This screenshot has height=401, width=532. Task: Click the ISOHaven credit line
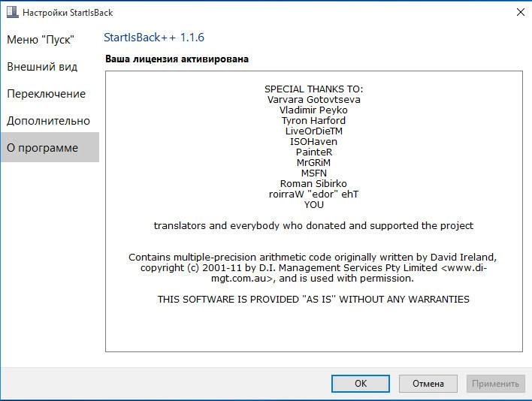313,142
